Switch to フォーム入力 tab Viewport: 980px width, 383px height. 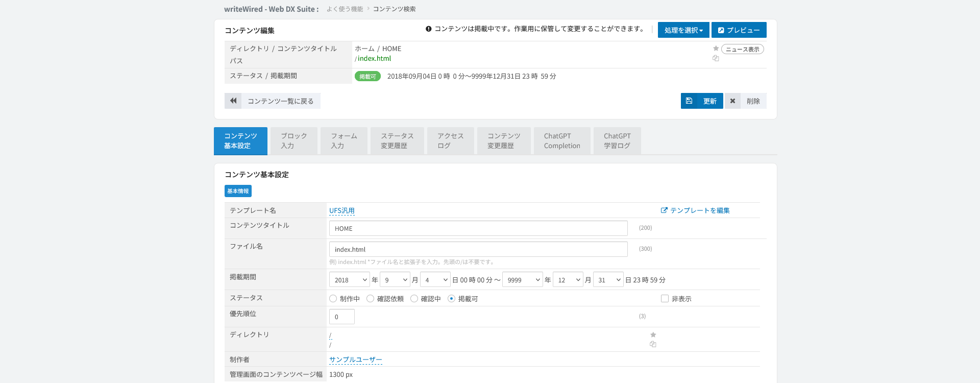coord(344,141)
